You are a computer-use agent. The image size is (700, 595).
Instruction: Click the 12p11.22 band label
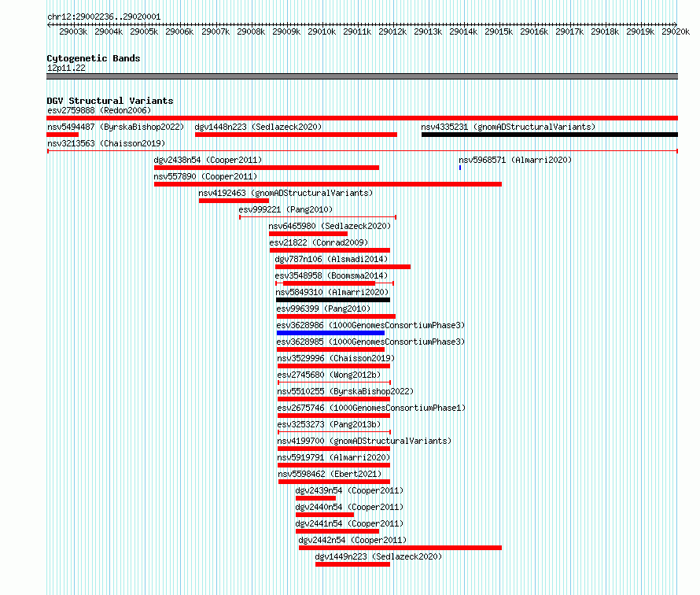(x=66, y=68)
